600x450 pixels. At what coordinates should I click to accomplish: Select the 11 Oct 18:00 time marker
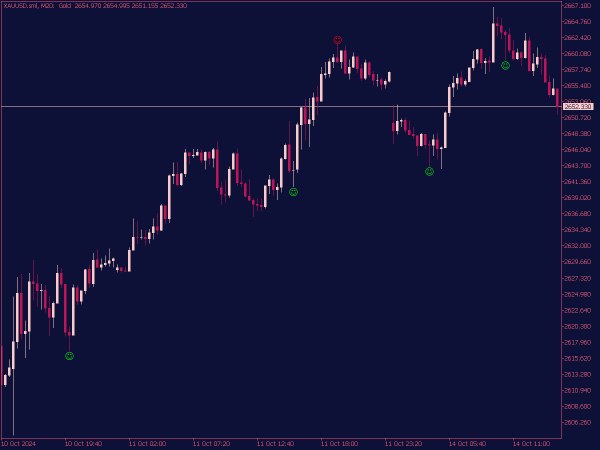(339, 444)
